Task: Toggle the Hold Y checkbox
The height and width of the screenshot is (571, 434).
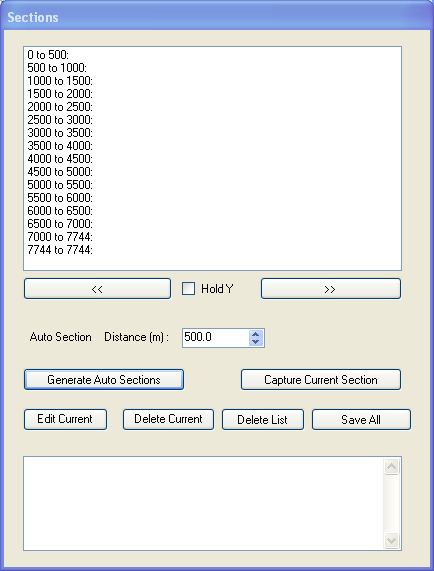Action: [x=188, y=289]
